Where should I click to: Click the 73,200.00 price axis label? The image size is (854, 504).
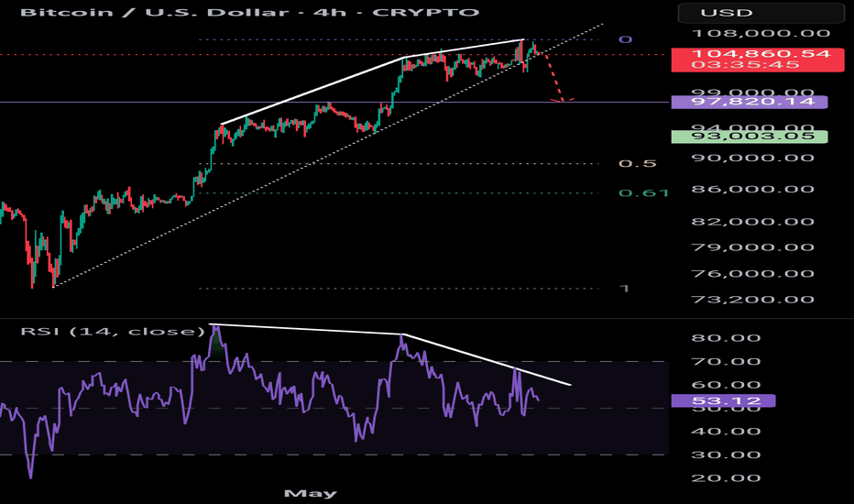(x=753, y=300)
